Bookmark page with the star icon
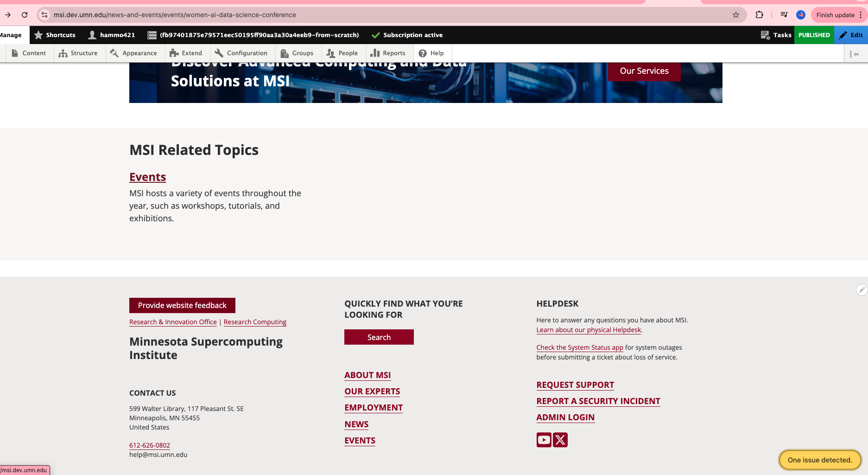This screenshot has width=868, height=475. click(735, 15)
